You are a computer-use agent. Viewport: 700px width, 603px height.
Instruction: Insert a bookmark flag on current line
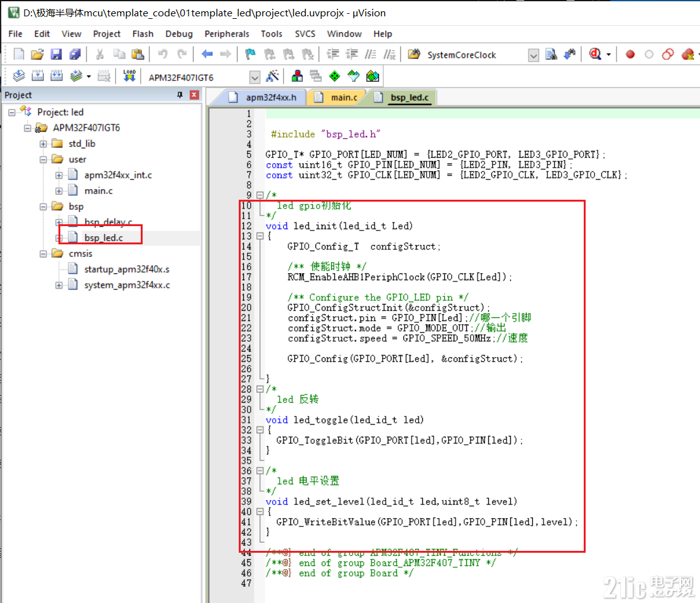[x=251, y=55]
